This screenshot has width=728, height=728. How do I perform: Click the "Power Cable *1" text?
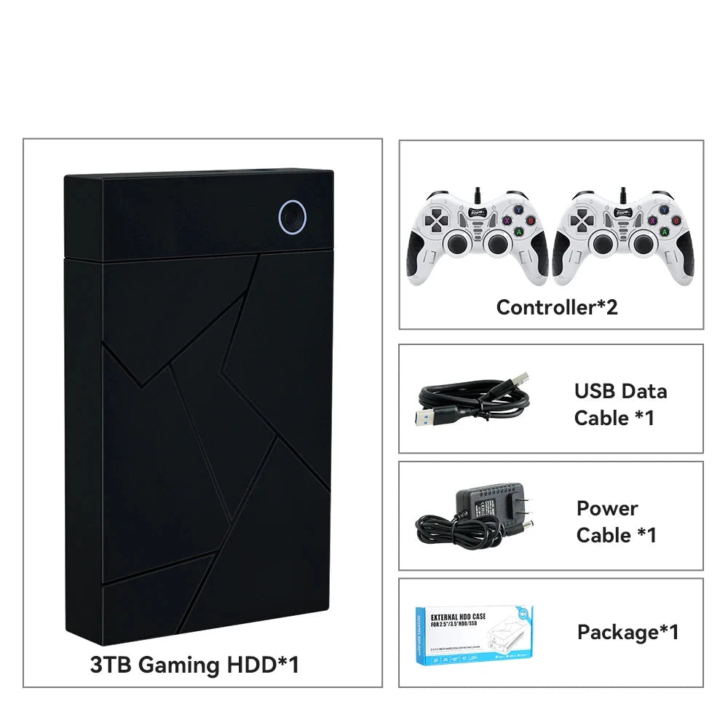coord(616,521)
